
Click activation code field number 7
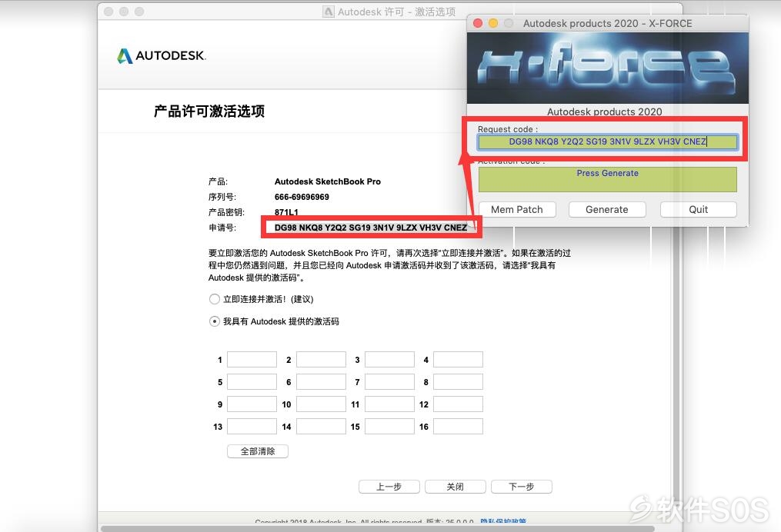[x=389, y=382]
